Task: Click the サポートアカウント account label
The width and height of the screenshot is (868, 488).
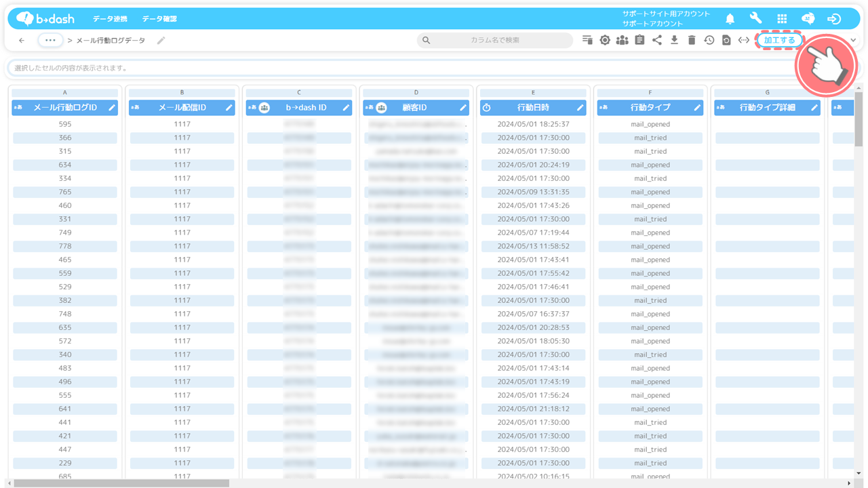Action: 653,24
